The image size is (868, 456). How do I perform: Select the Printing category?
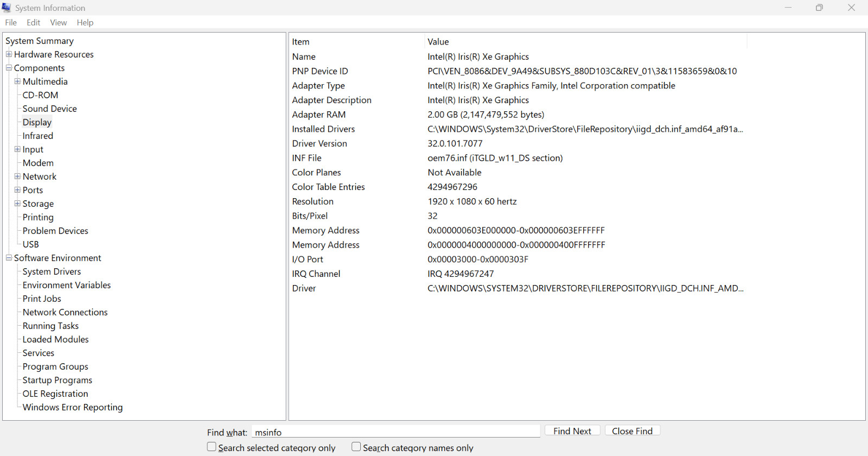[38, 217]
